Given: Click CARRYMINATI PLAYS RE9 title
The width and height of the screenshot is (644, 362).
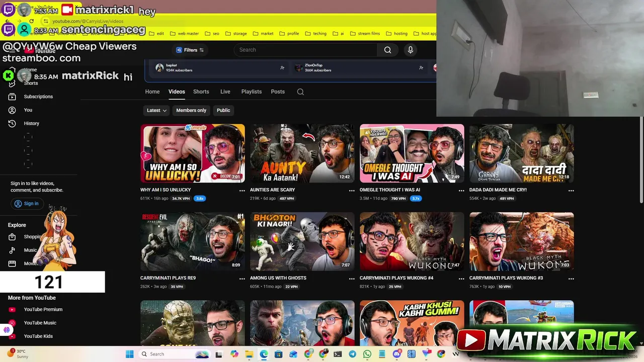Looking at the screenshot, I should click(x=168, y=278).
